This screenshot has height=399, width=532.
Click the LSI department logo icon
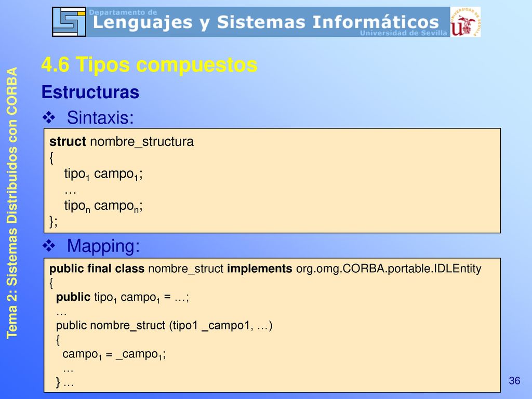point(69,22)
